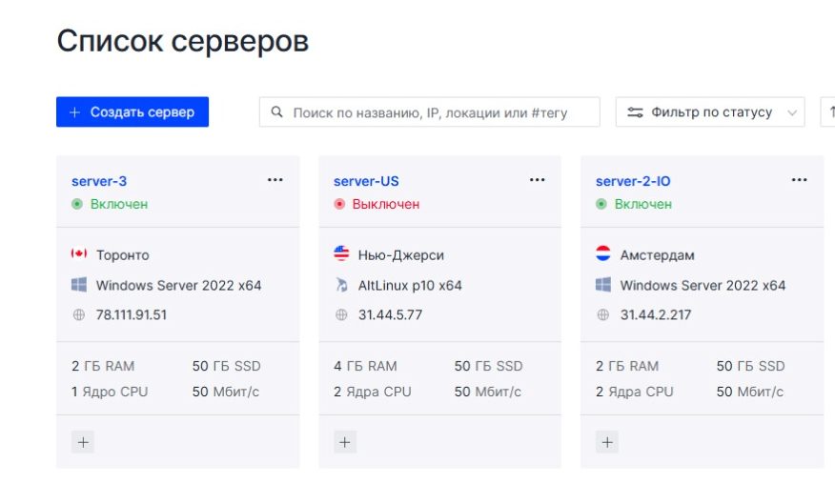Image resolution: width=835 pixels, height=504 pixels.
Task: Open the server-3 link
Action: (x=99, y=181)
